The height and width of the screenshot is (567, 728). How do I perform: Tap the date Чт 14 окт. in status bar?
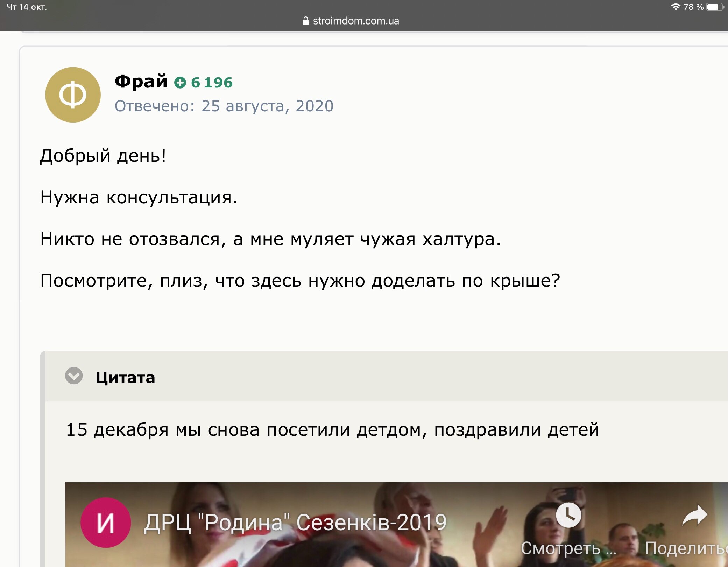27,7
